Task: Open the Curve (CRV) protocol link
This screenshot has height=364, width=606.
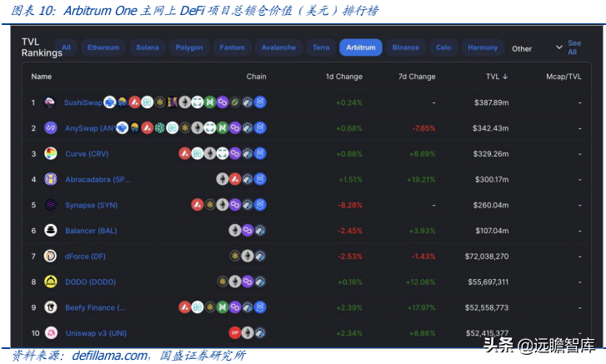Action: 87,153
